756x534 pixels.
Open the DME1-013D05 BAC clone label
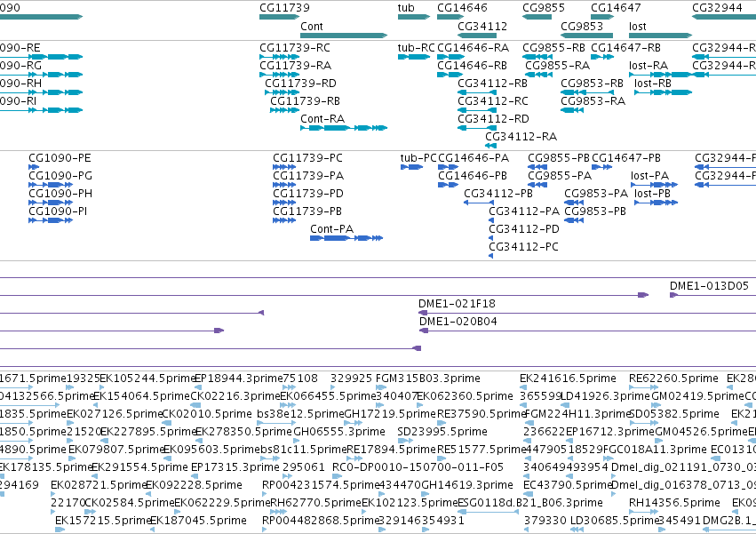[709, 286]
